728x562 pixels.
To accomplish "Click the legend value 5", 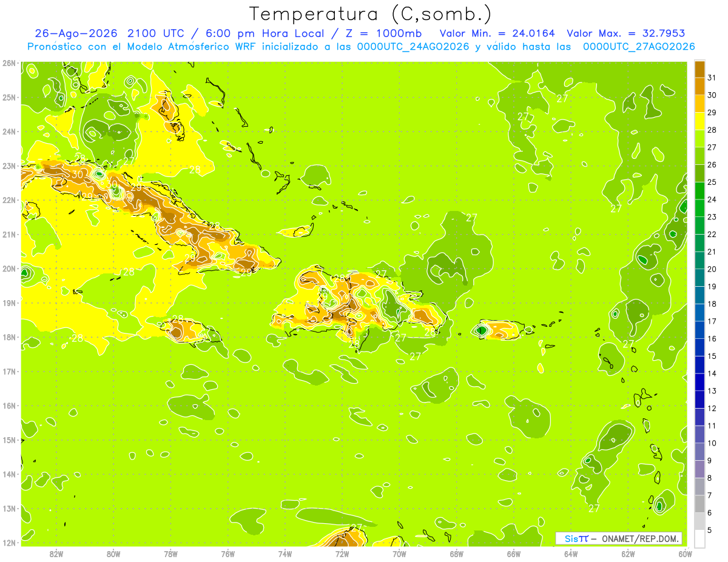I will 711,530.
